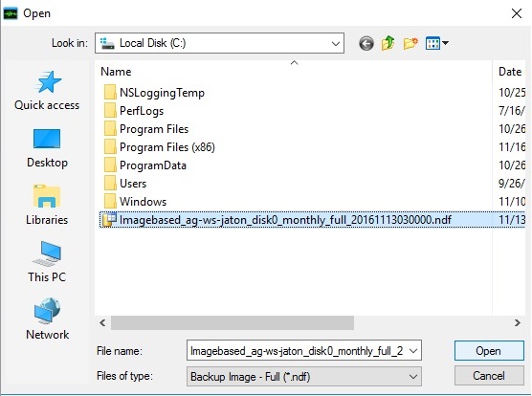The height and width of the screenshot is (396, 532).
Task: Open the View menu icon
Action: (x=437, y=43)
